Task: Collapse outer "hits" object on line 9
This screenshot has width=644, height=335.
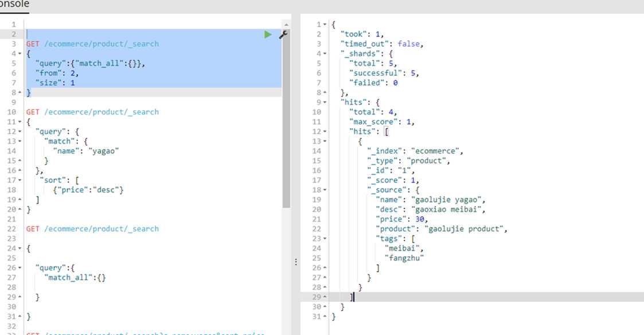Action: coord(325,103)
